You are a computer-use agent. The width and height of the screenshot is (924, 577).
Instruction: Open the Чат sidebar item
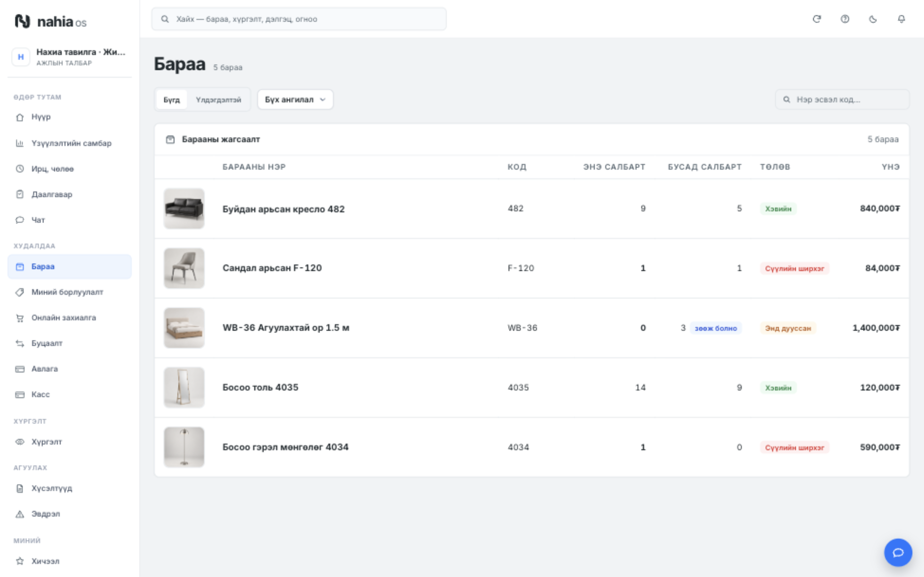click(x=70, y=220)
